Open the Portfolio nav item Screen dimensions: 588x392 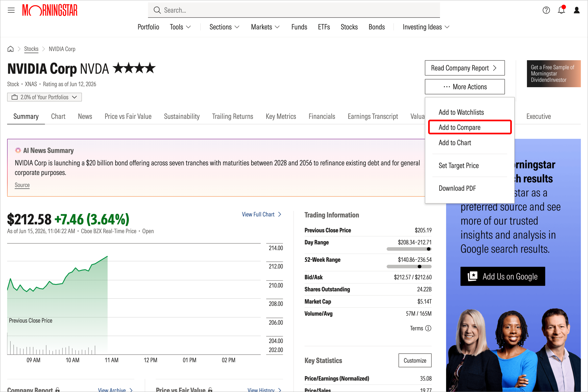coord(148,27)
